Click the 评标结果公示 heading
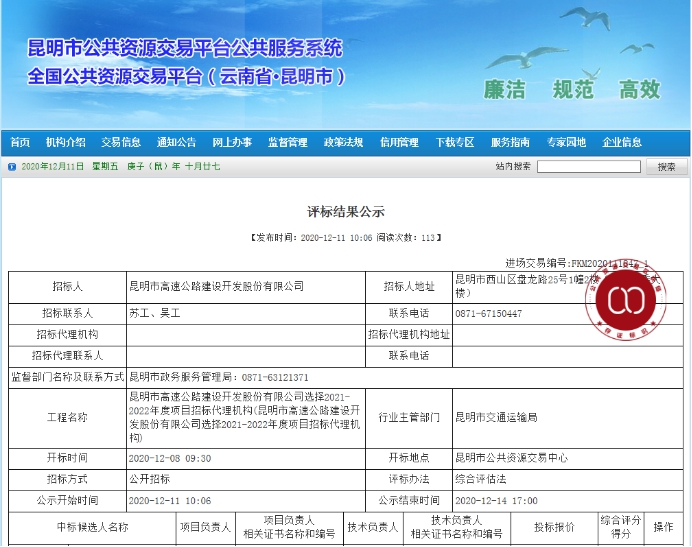This screenshot has width=692, height=547. 345,212
